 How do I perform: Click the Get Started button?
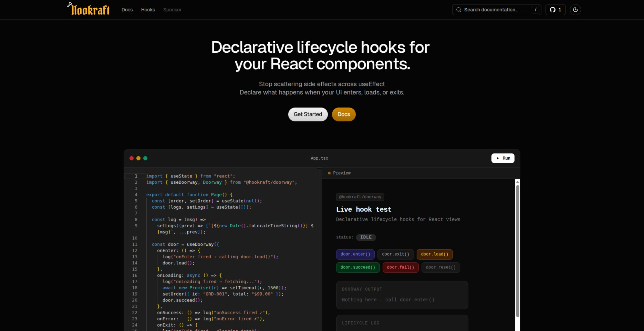(308, 114)
